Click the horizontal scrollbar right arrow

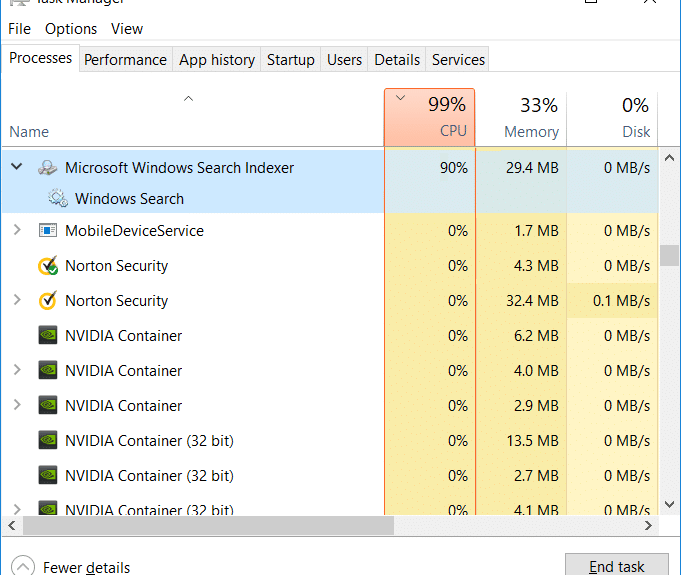coord(648,525)
